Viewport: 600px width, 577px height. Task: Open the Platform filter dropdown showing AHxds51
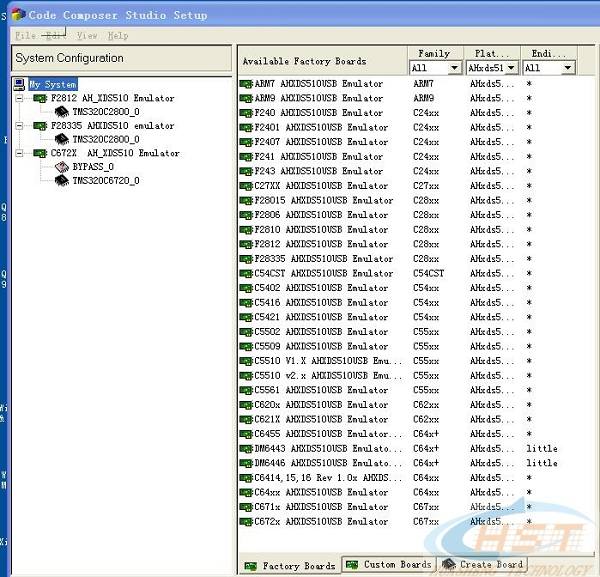511,68
